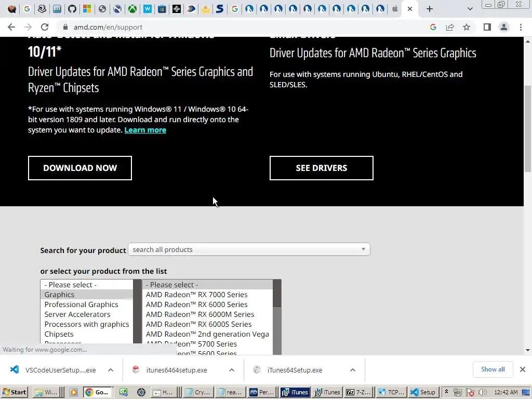Click the search products dropdown arrow
Image resolution: width=532 pixels, height=399 pixels.
(363, 249)
